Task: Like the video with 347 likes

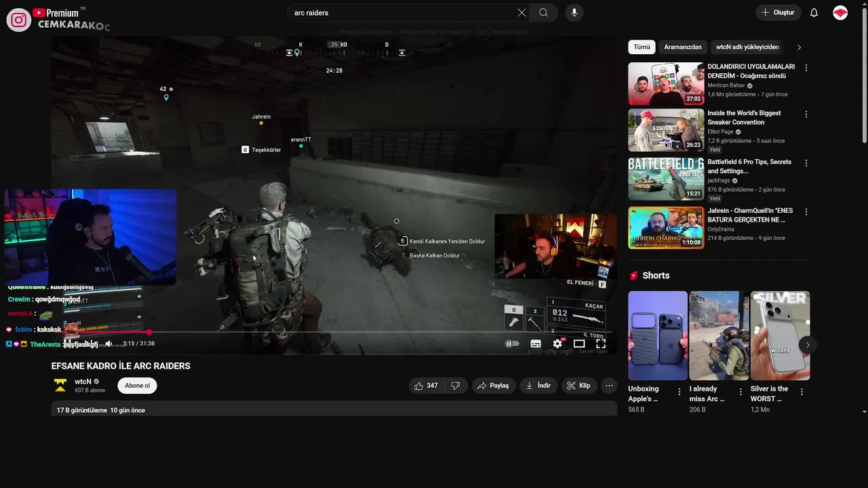Action: coord(426,386)
